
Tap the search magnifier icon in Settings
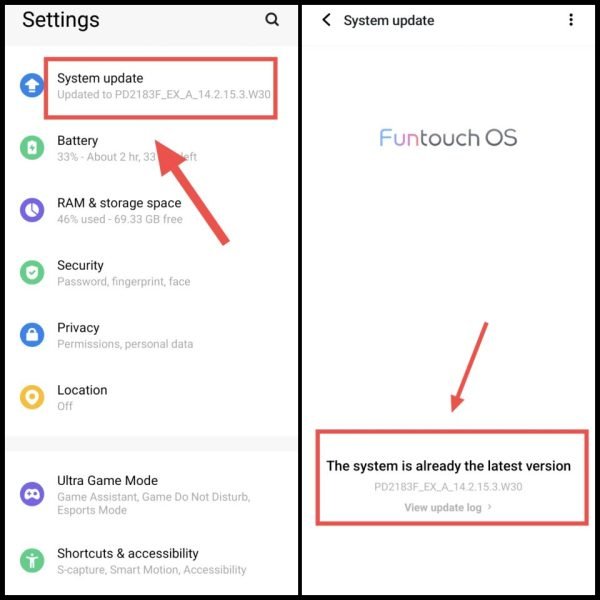tap(272, 19)
